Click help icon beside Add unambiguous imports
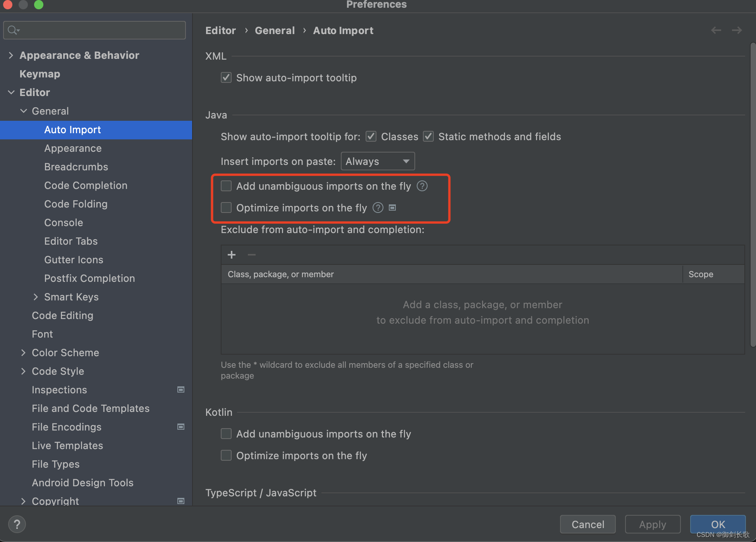Image resolution: width=756 pixels, height=542 pixels. [x=422, y=186]
